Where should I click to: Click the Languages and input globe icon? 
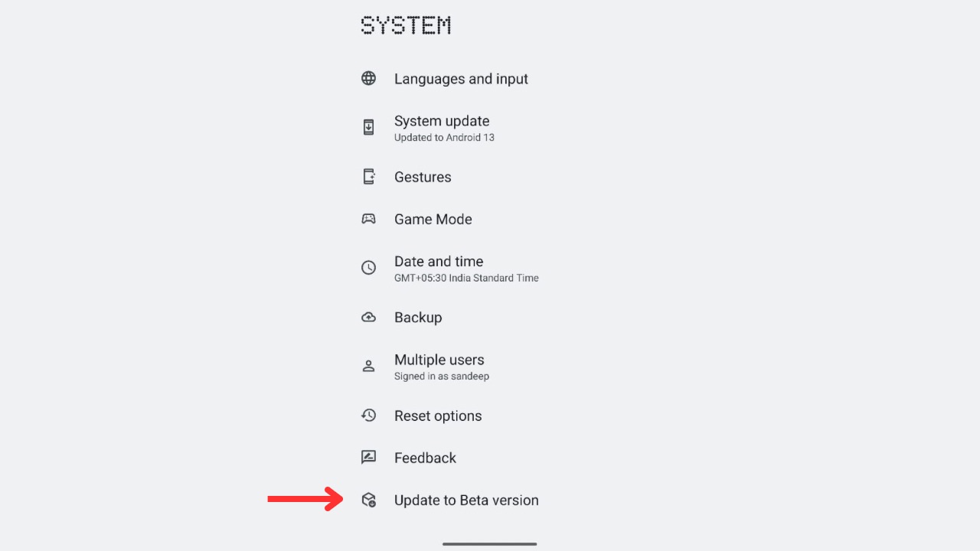368,77
